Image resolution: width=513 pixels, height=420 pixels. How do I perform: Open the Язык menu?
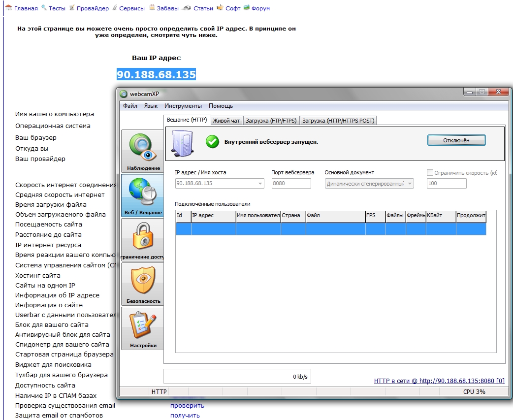click(151, 106)
